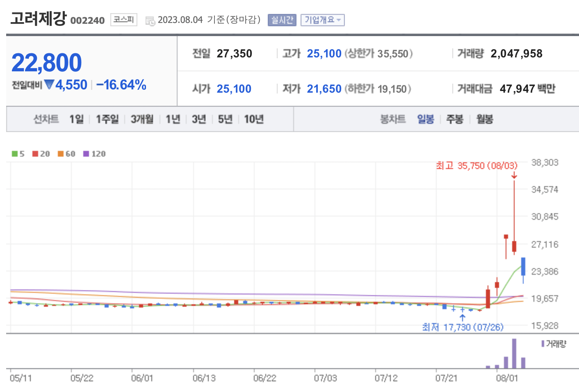
Task: Click the 거래량 value 2,047,958
Action: 517,54
